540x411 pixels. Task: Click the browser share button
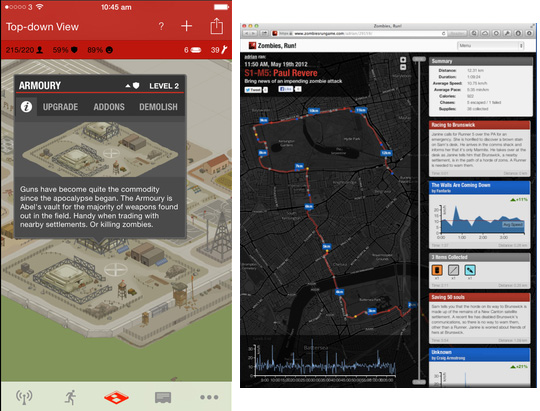pyautogui.click(x=265, y=33)
